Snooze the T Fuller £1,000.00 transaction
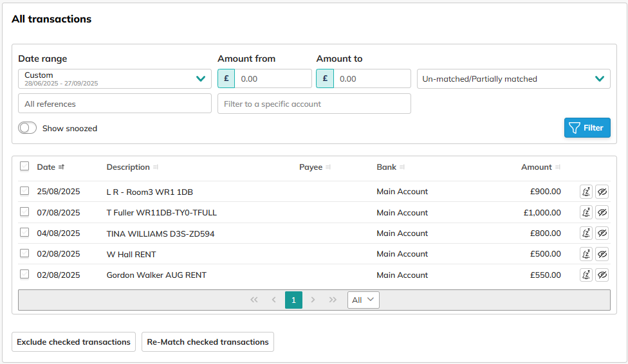This screenshot has width=628, height=364. pyautogui.click(x=586, y=212)
